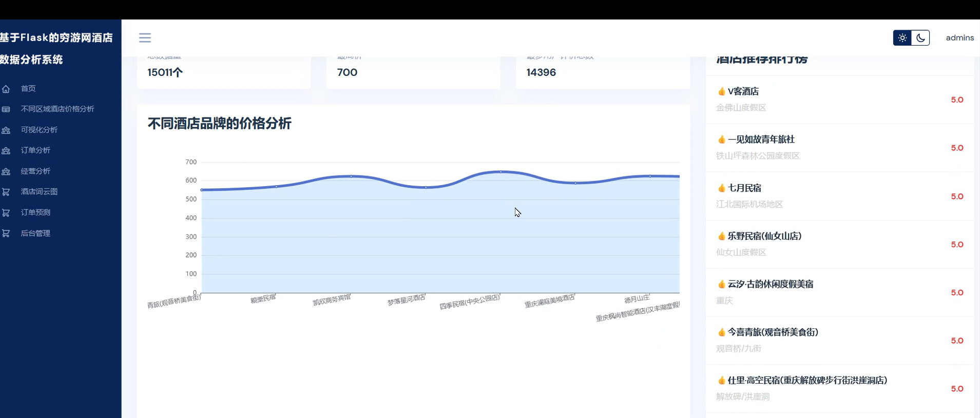Click the chart data point above 凯欣商务宾馆
980x418 pixels.
point(351,176)
